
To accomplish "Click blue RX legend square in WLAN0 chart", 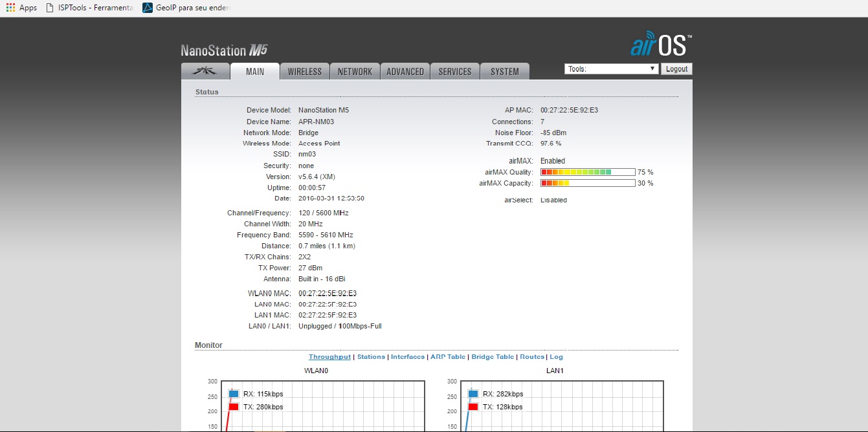I will pyautogui.click(x=233, y=394).
